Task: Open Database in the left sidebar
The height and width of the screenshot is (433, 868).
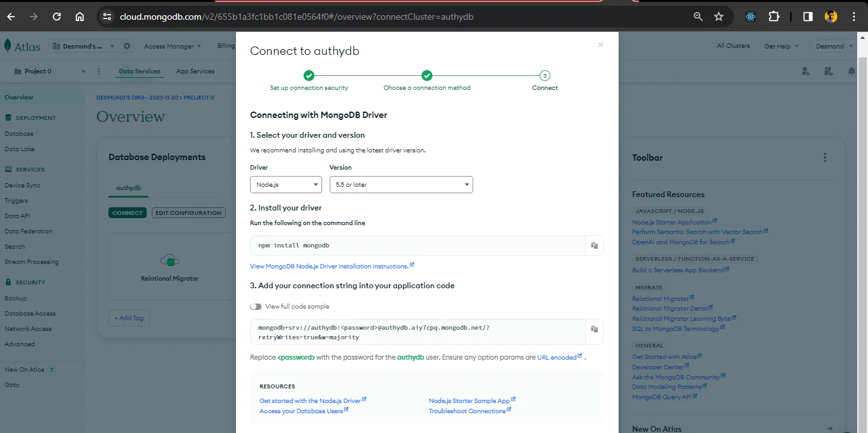Action: pos(19,134)
